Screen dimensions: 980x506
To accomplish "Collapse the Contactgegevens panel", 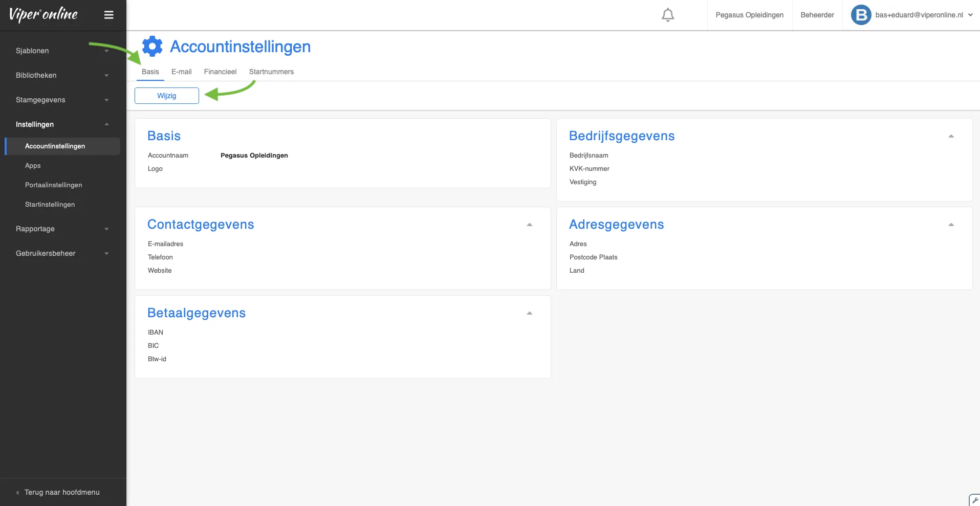I will click(x=529, y=225).
